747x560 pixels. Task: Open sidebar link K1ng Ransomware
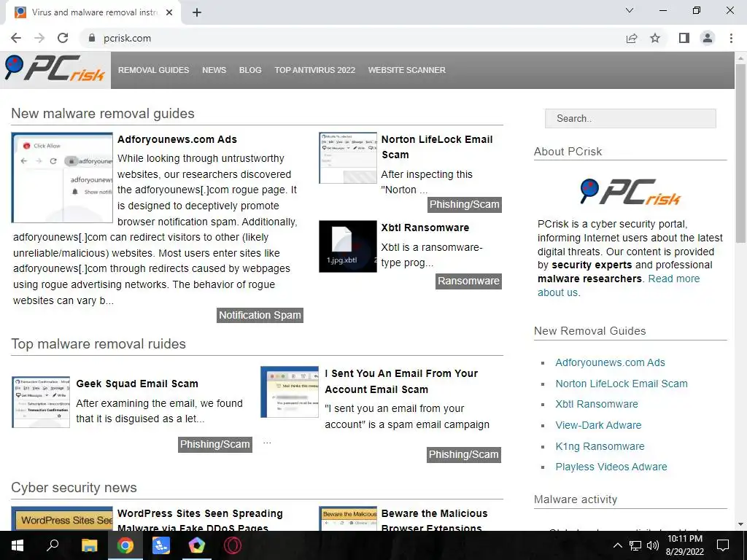pos(600,447)
